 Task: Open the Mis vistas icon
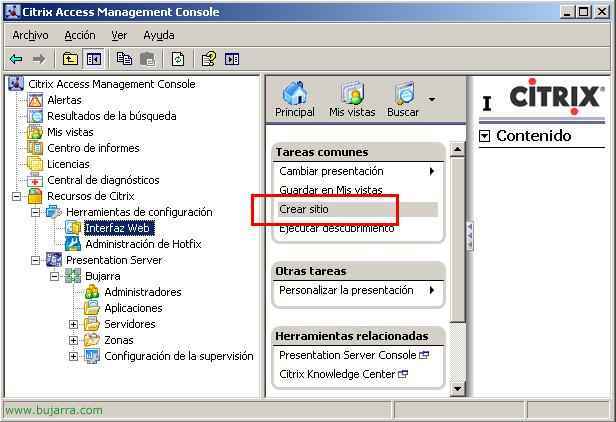coord(352,99)
